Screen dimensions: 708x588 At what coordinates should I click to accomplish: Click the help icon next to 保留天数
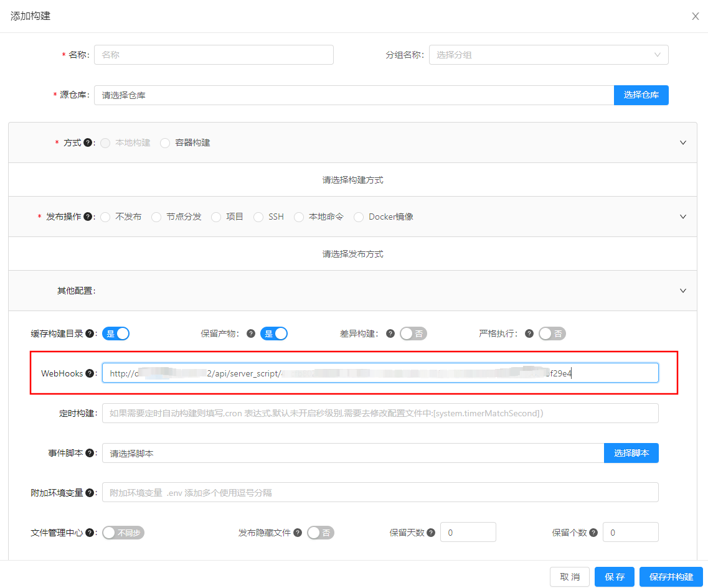click(431, 533)
